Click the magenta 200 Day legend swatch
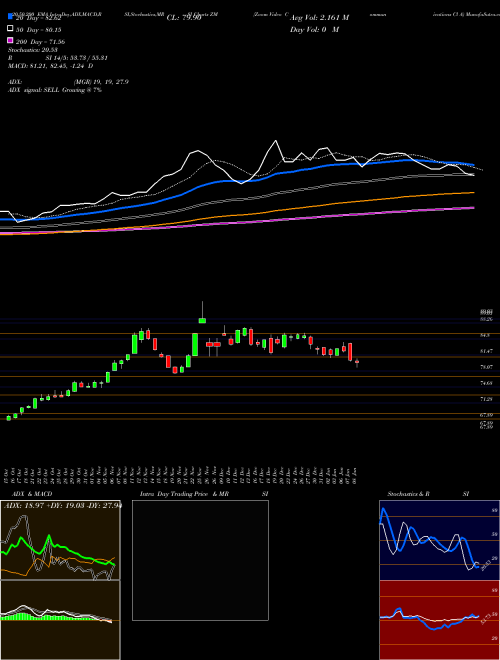The height and width of the screenshot is (660, 500). [10, 40]
